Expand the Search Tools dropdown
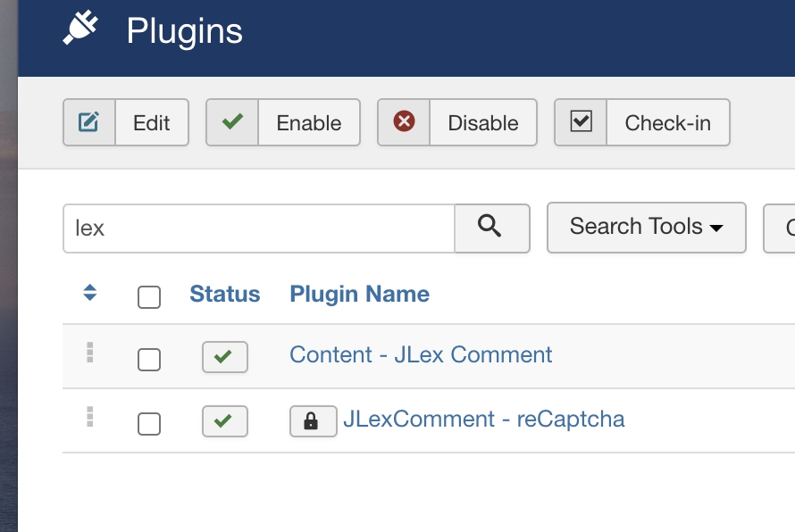Screen dimensions: 795x532 [x=646, y=228]
